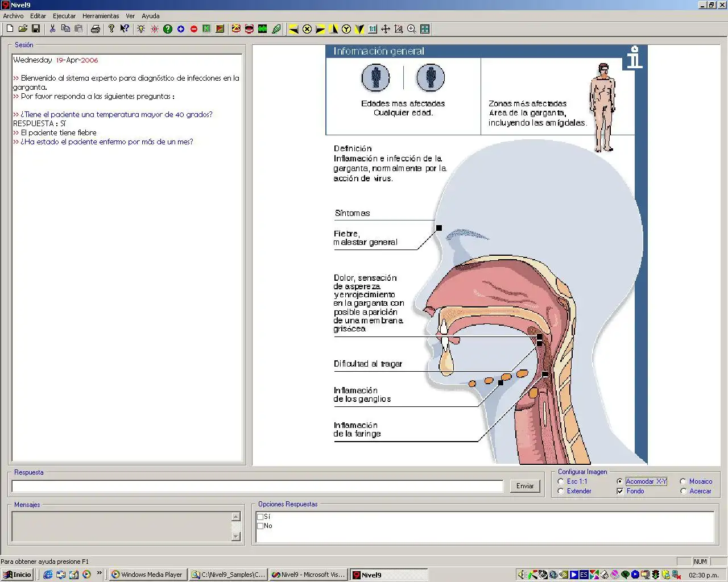This screenshot has height=582, width=728.
Task: Open the Ejecutar menu
Action: point(64,16)
